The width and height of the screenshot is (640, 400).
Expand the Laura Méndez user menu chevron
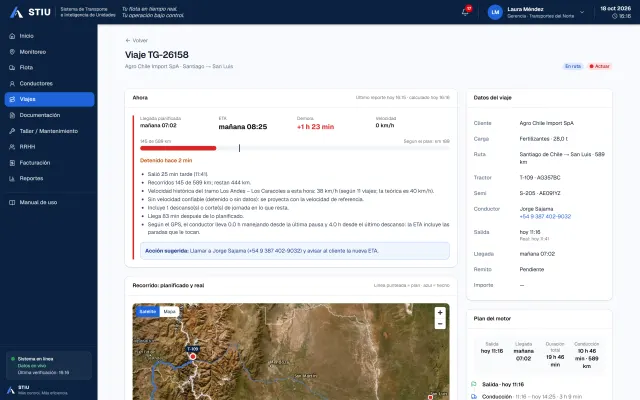point(582,12)
